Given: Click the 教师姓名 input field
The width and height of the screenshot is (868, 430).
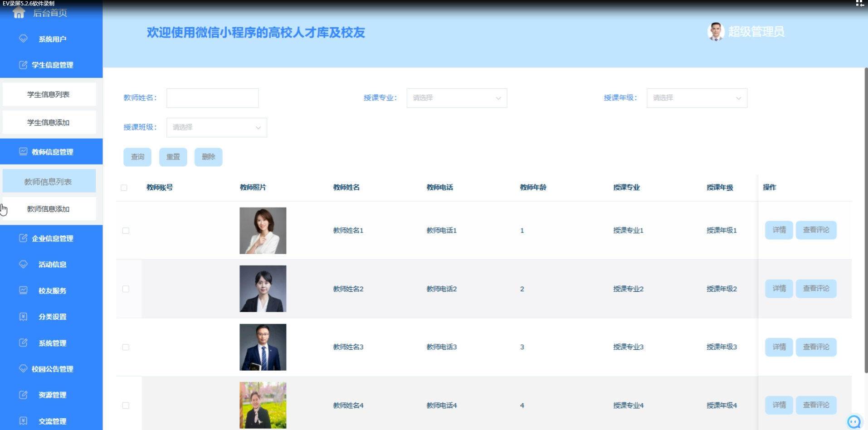Looking at the screenshot, I should point(212,98).
